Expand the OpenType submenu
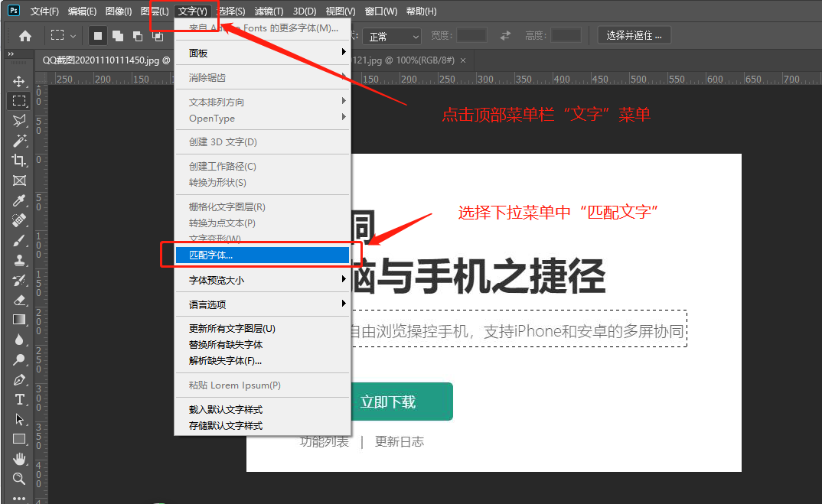This screenshot has width=822, height=504. [263, 118]
